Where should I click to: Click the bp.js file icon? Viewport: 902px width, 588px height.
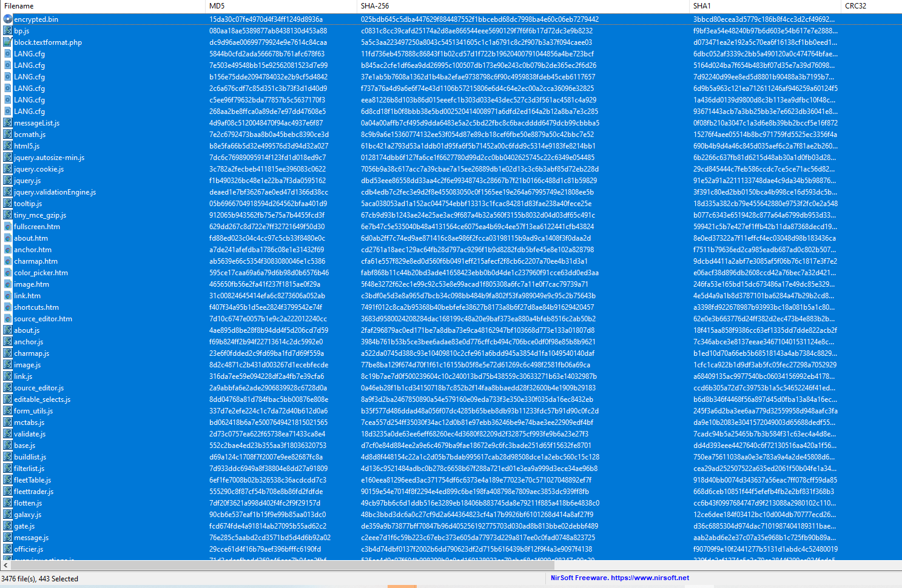point(7,31)
